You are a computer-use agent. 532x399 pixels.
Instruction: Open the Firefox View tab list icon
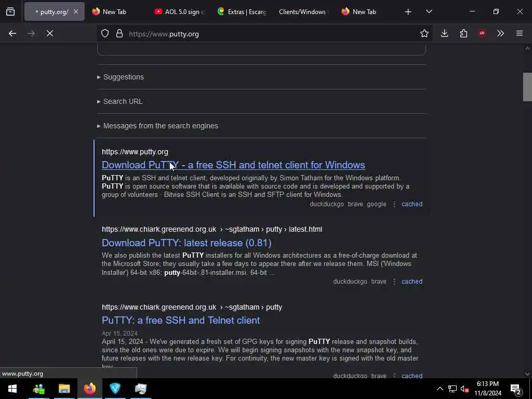(10, 11)
